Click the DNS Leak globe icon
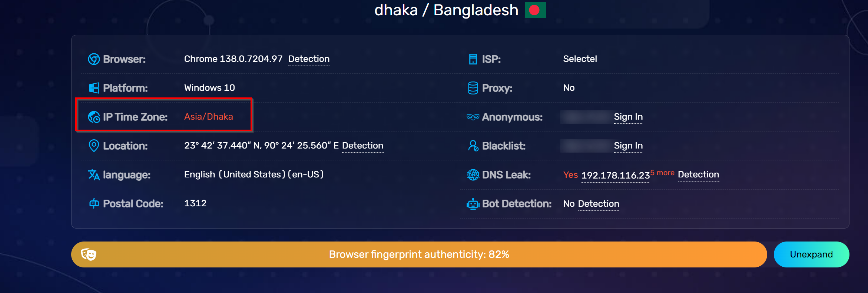The width and height of the screenshot is (868, 293). (473, 175)
